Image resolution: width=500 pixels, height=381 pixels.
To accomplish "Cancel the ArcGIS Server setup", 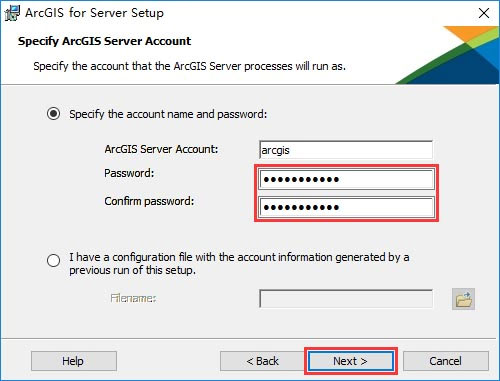I will [446, 361].
